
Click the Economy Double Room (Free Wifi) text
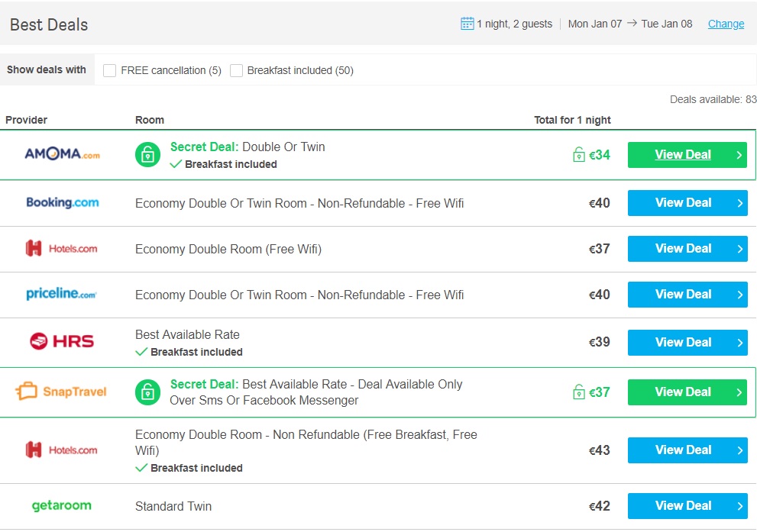pyautogui.click(x=228, y=249)
